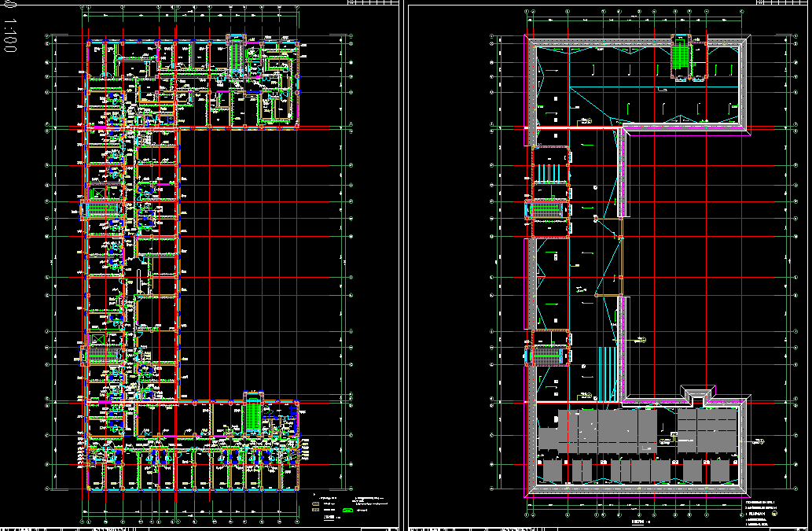This screenshot has width=812, height=531.
Task: Click the drawing title below roof plan
Action: (x=641, y=520)
